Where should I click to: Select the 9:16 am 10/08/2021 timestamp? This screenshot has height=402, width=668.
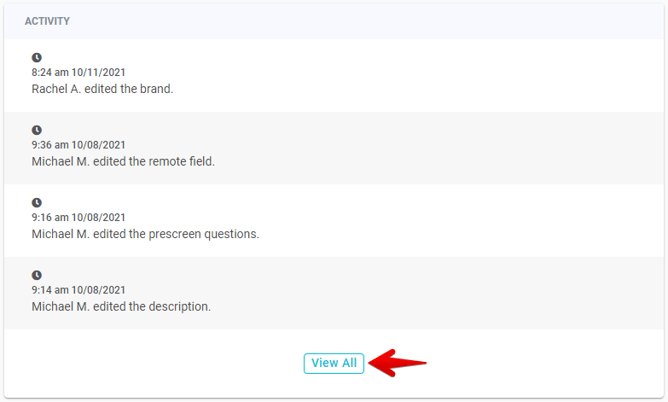[78, 217]
